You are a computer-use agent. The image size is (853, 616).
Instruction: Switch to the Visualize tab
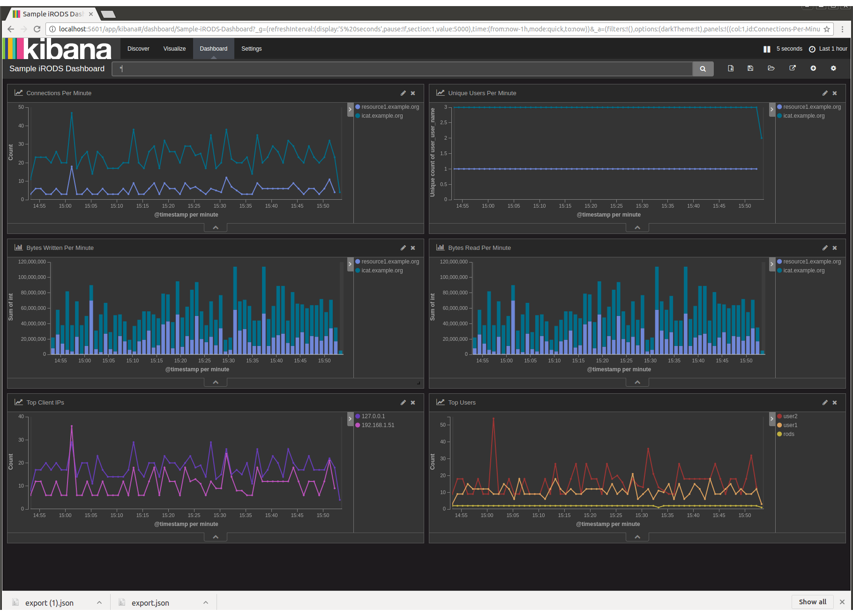pyautogui.click(x=174, y=49)
